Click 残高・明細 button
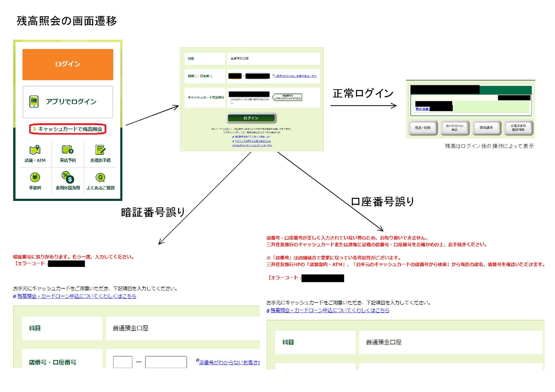 [423, 128]
